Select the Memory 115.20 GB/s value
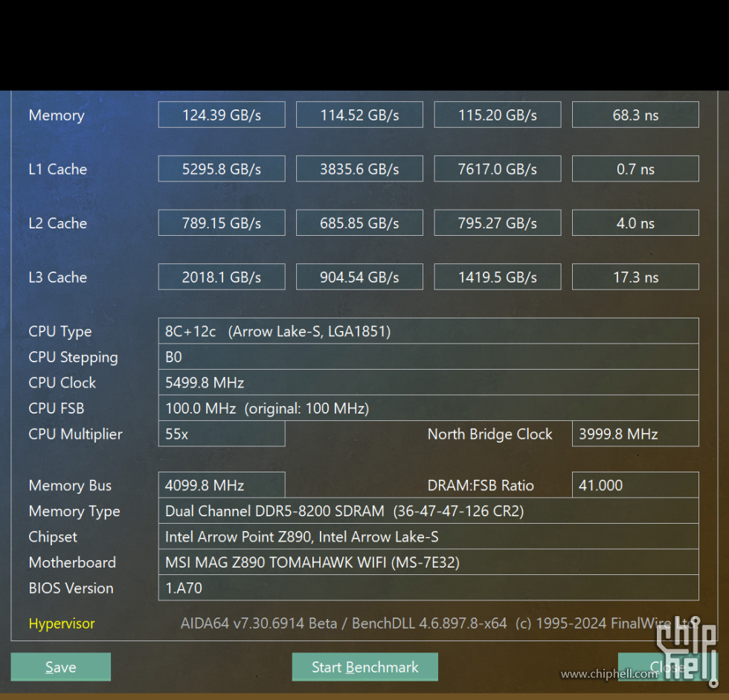This screenshot has width=729, height=700. (x=498, y=115)
